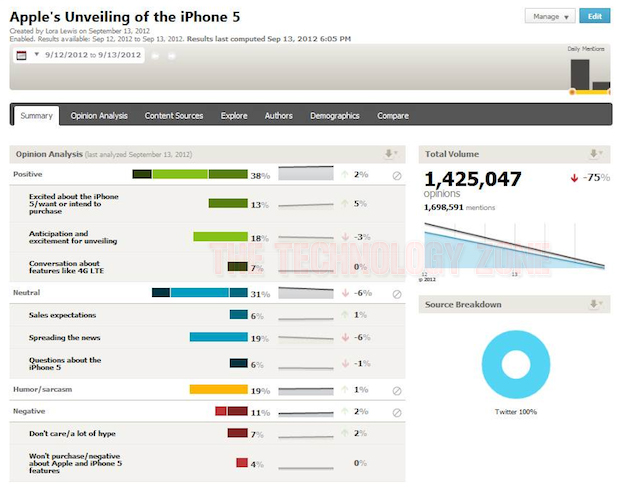Click the exclude icon for Neutral row
Image resolution: width=620 pixels, height=487 pixels.
click(x=397, y=294)
